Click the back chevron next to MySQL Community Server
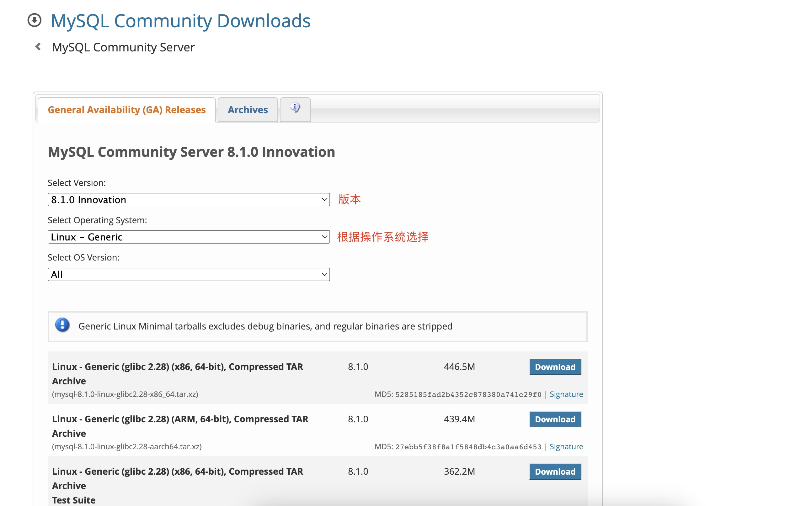Image resolution: width=812 pixels, height=506 pixels. point(38,47)
